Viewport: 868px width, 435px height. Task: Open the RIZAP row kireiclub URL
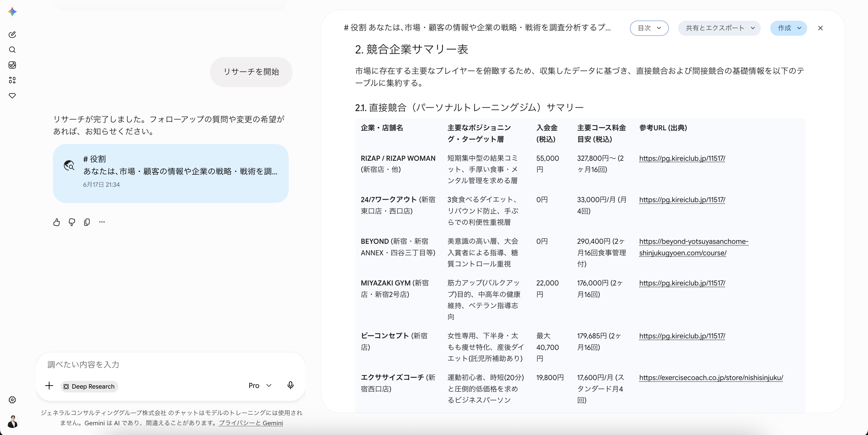click(682, 158)
